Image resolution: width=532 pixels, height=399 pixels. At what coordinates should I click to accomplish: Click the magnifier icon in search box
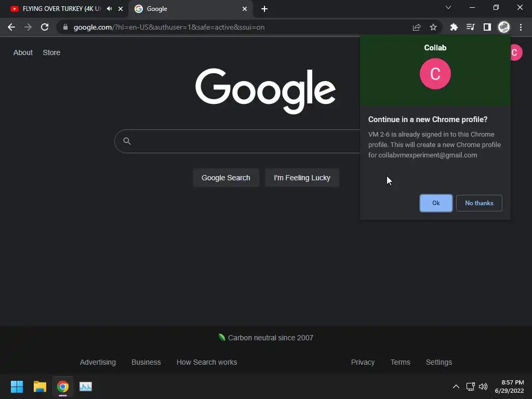click(127, 141)
